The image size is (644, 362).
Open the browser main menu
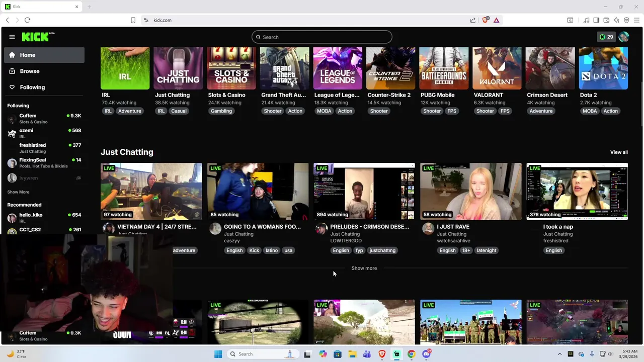pyautogui.click(x=636, y=20)
